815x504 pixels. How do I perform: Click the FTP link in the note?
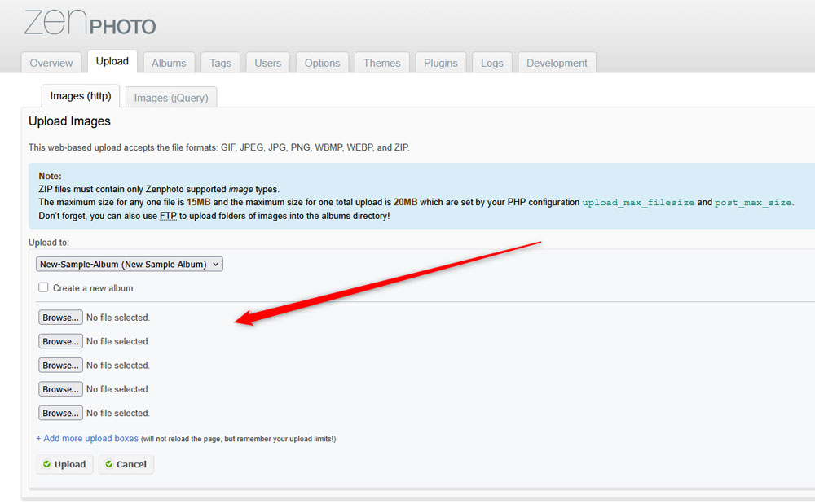(167, 216)
